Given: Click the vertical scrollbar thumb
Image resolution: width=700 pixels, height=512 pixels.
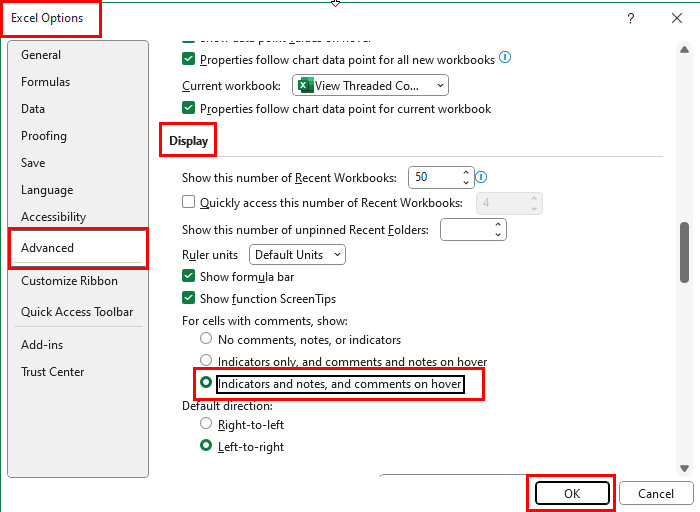Looking at the screenshot, I should [x=684, y=252].
